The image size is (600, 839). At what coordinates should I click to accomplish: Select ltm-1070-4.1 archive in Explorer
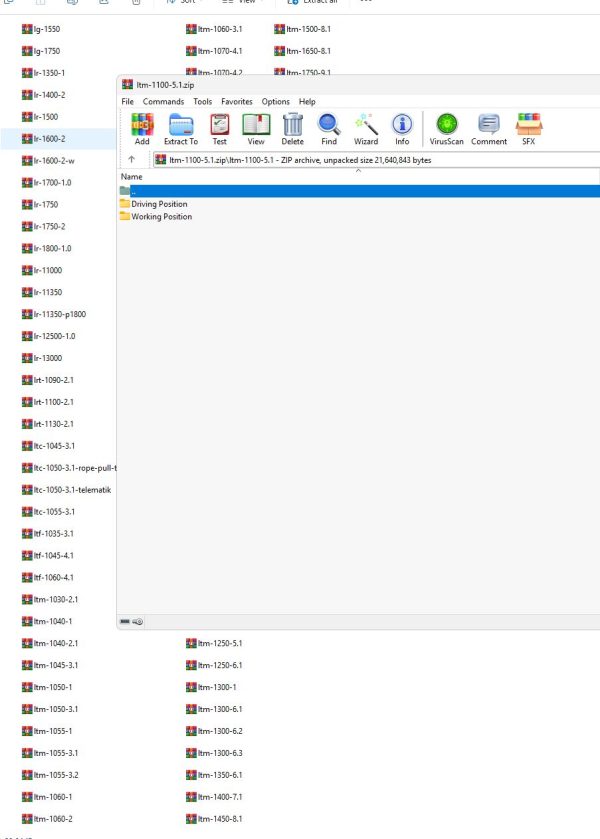point(214,51)
